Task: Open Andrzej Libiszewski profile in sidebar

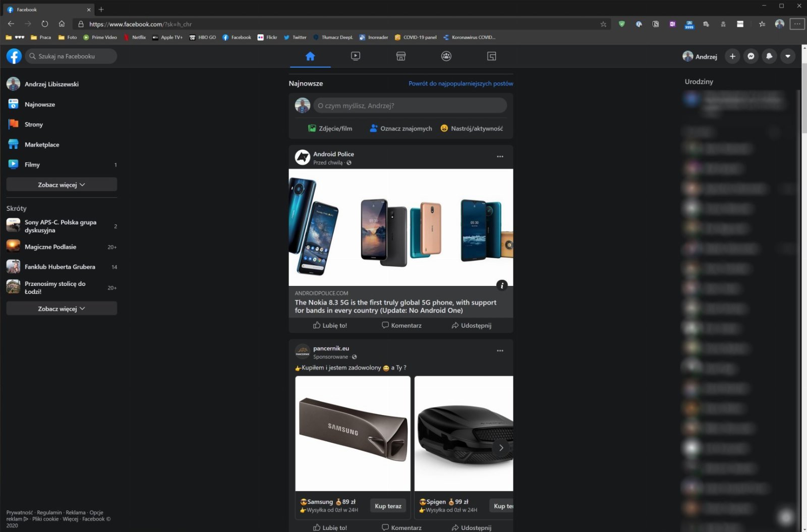Action: tap(62, 84)
